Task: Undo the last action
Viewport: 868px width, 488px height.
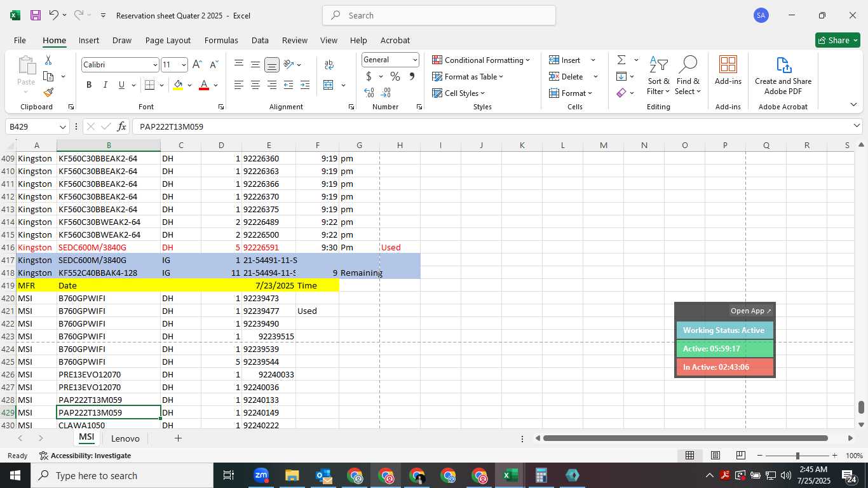Action: 54,15
